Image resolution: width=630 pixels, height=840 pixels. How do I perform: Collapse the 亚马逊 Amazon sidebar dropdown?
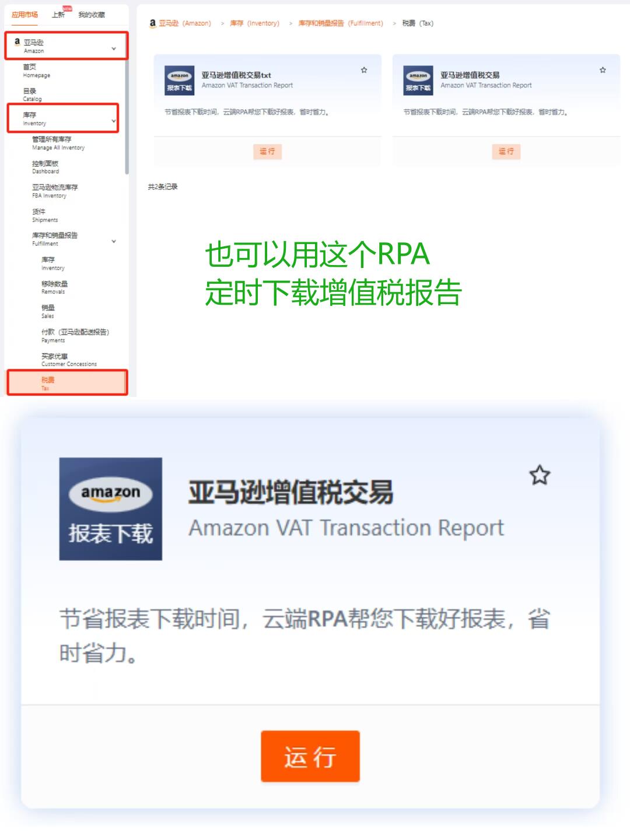tap(114, 48)
